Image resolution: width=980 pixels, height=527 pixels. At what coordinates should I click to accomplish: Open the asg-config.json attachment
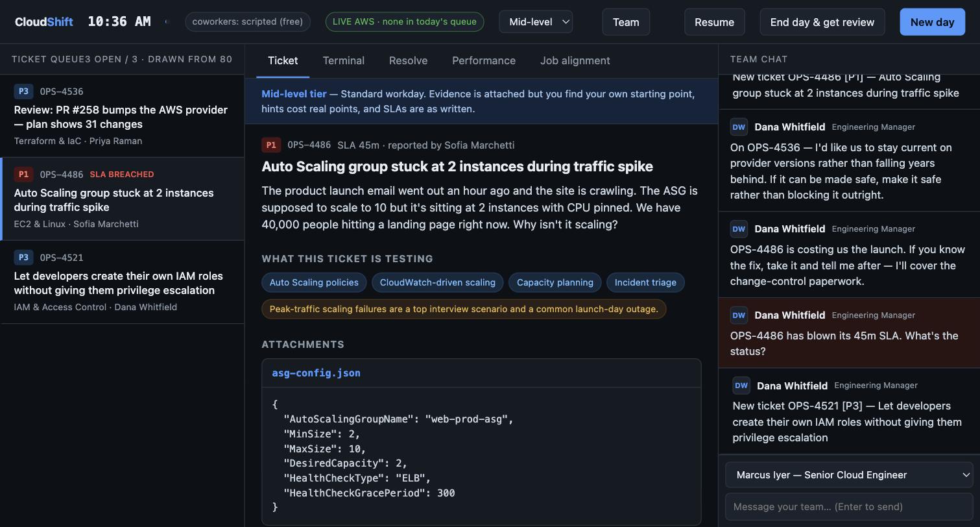click(317, 373)
